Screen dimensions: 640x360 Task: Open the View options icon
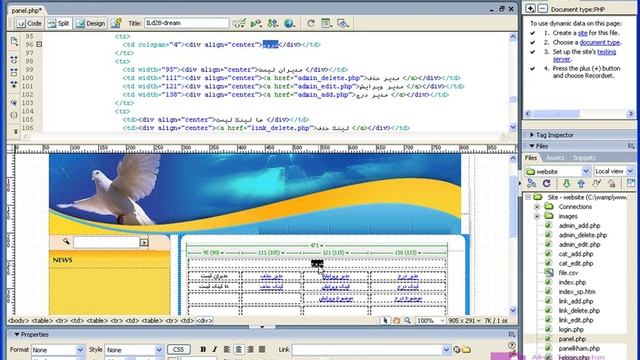[326, 23]
